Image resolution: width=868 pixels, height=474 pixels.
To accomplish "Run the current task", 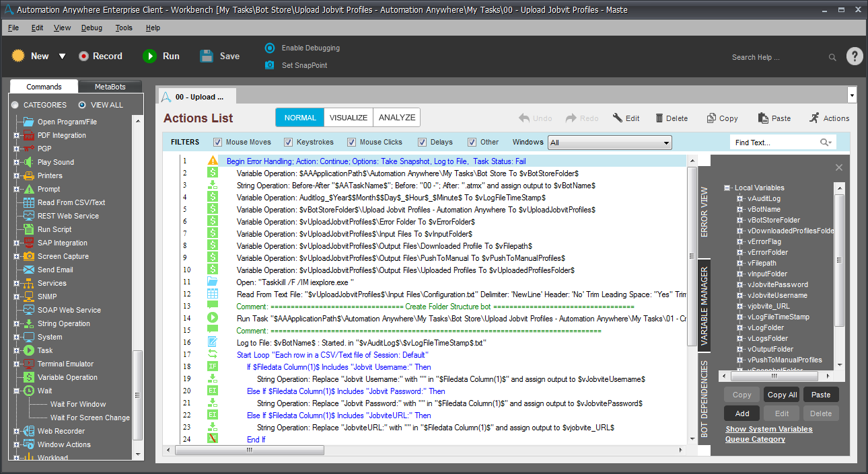I will click(149, 56).
